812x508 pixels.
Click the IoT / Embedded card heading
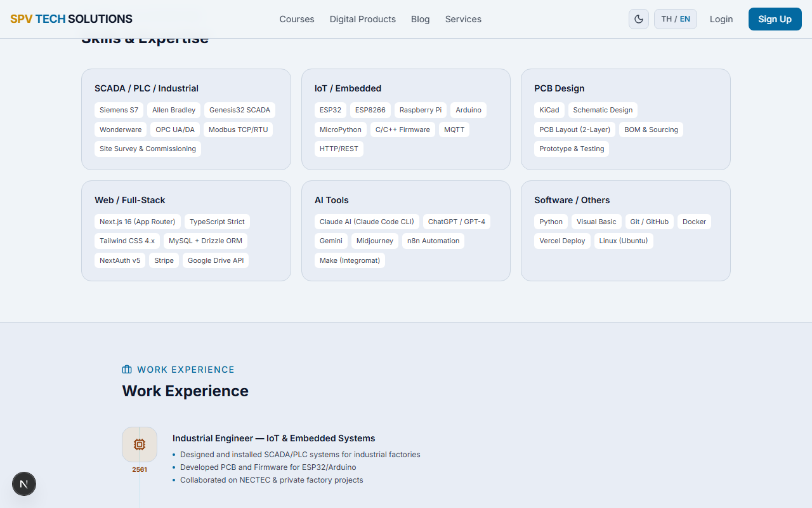[x=348, y=88]
